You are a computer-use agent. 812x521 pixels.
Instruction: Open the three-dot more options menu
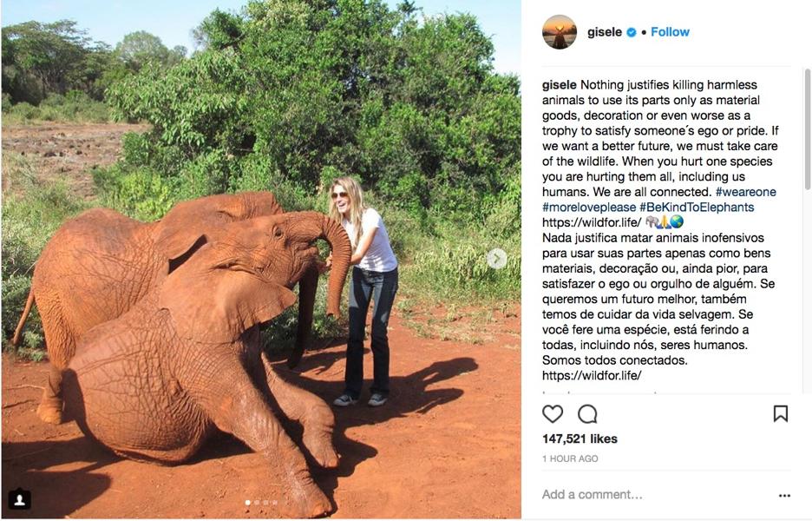(784, 496)
